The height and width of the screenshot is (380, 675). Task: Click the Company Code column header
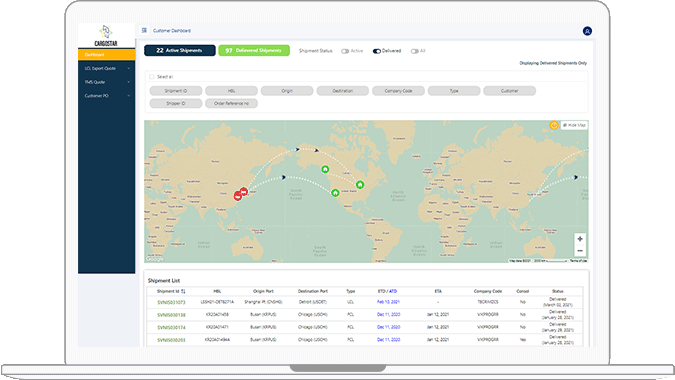pyautogui.click(x=488, y=291)
